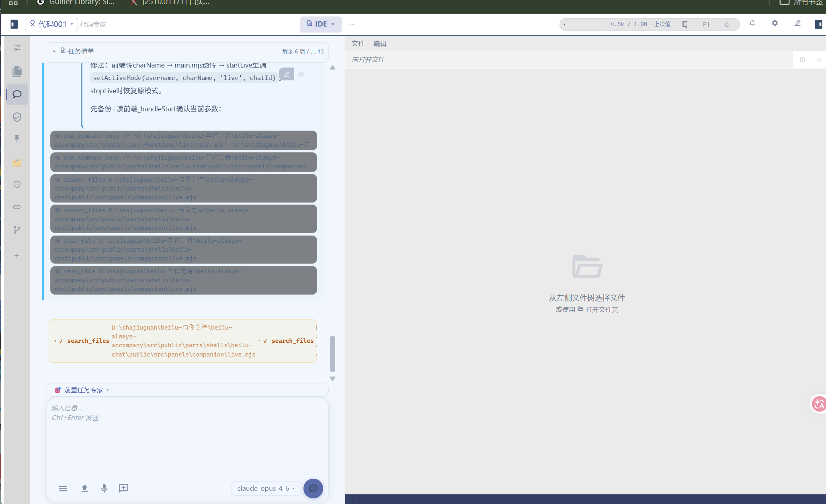The width and height of the screenshot is (826, 504).
Task: Click the faded gear in usage pill
Action: (727, 25)
